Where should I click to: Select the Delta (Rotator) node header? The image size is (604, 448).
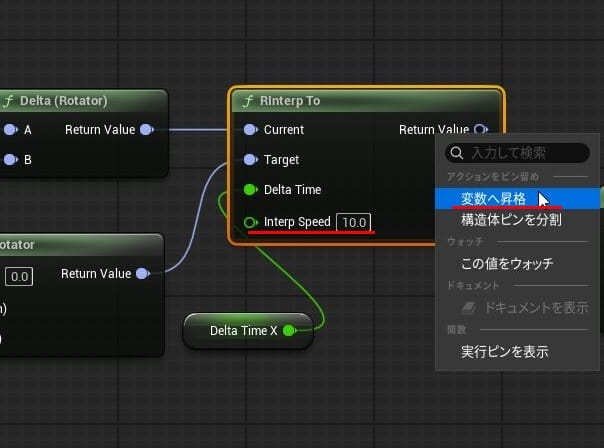83,101
